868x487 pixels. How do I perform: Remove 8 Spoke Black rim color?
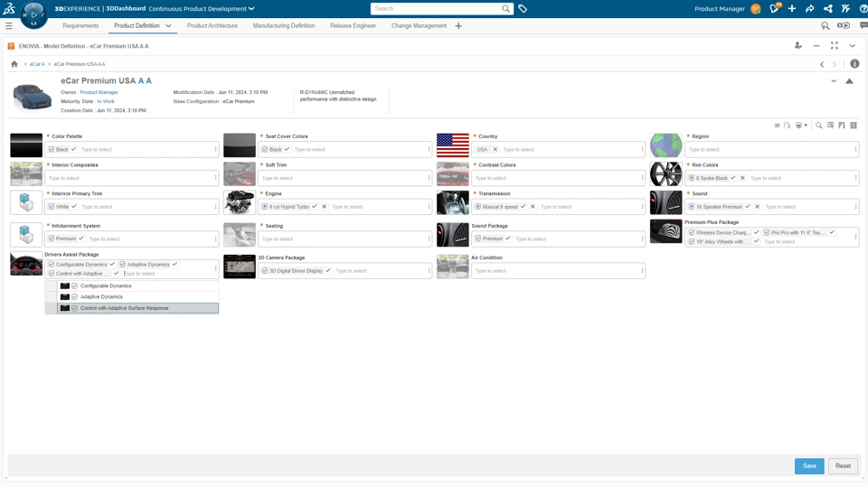pos(743,178)
